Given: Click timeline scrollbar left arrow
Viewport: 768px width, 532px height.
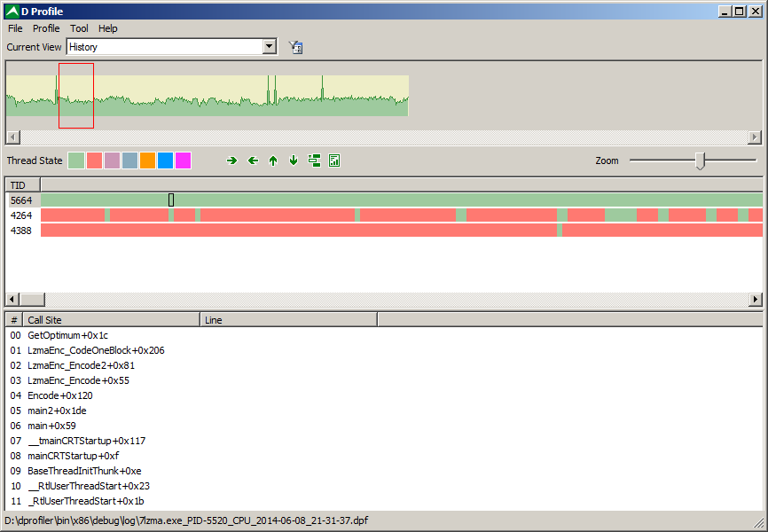Looking at the screenshot, I should [x=13, y=300].
